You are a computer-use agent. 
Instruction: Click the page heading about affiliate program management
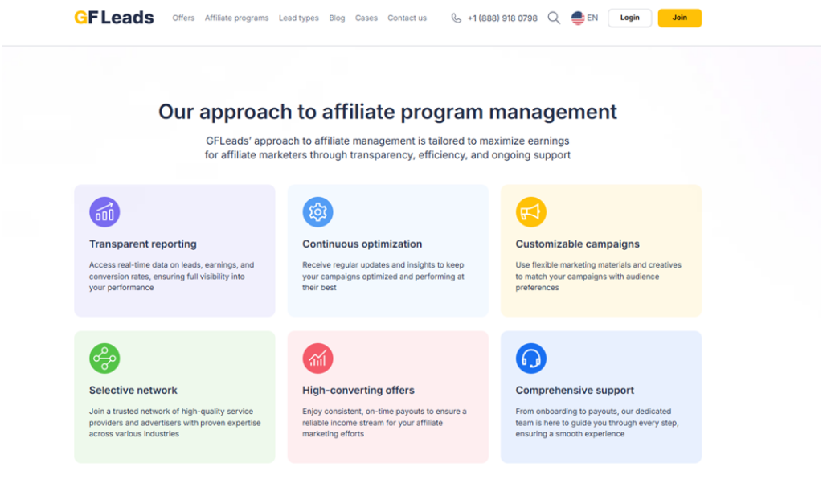388,112
